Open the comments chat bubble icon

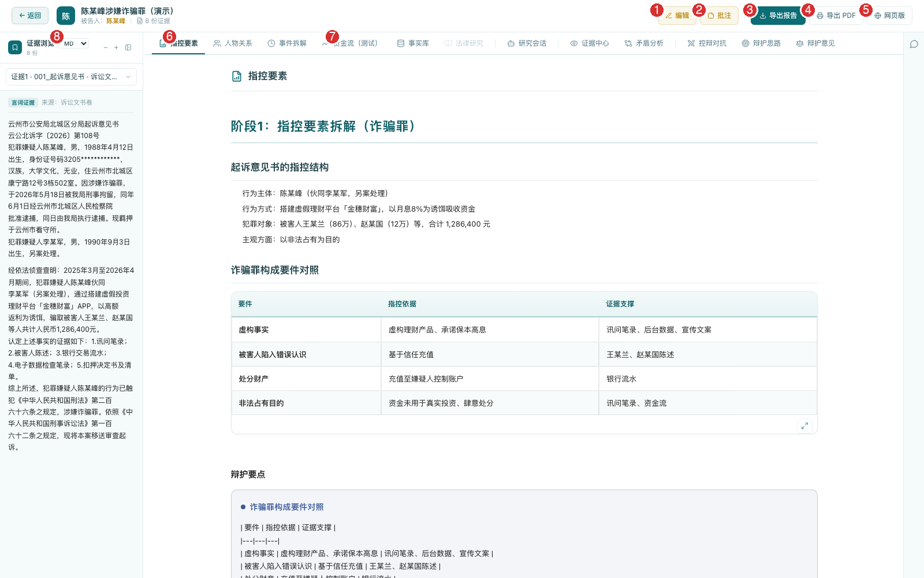coord(914,45)
